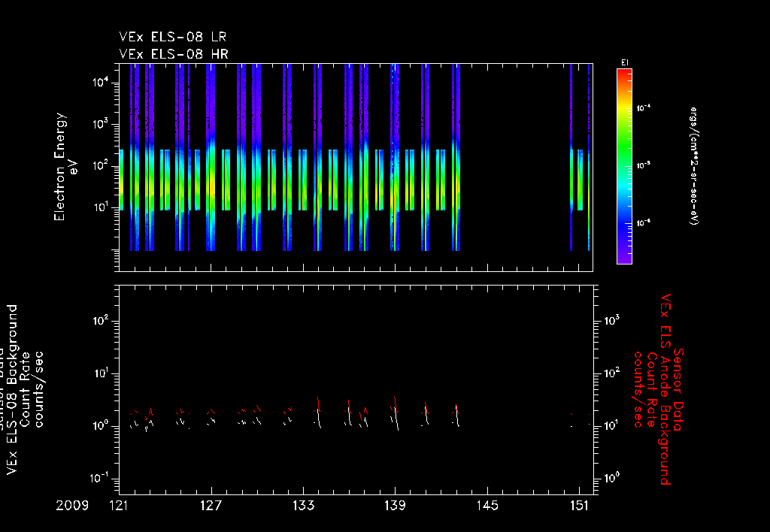Click day 121 on the time axis
Viewport: 770px width, 532px height.
coord(120,506)
